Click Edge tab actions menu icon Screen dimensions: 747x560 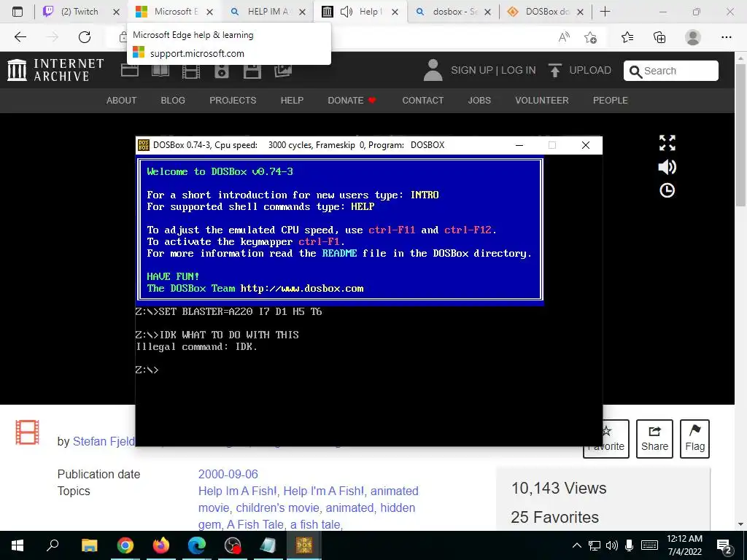(18, 12)
